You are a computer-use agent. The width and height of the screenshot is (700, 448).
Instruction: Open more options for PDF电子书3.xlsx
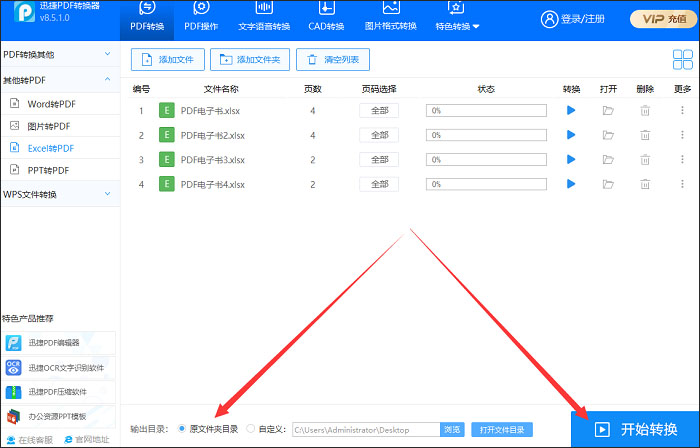tap(682, 159)
